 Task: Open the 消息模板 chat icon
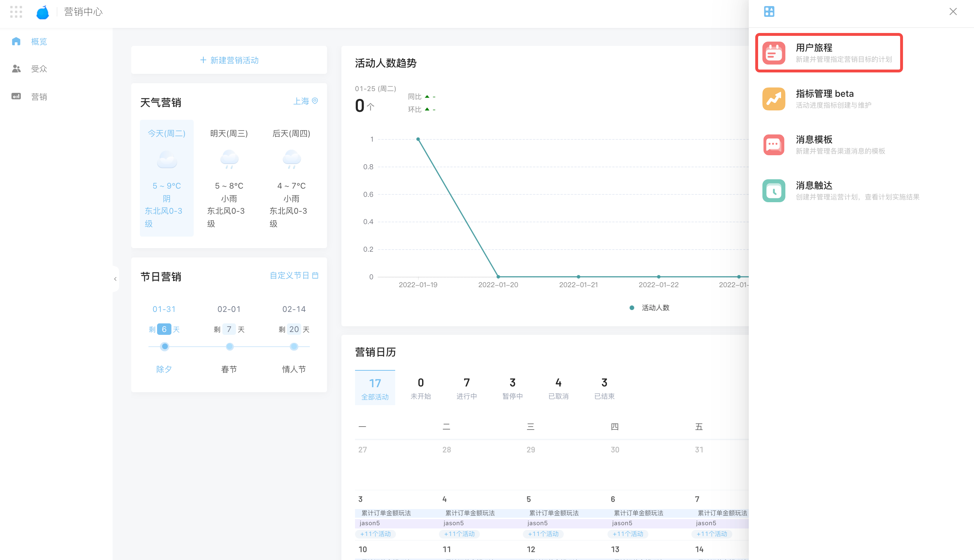pyautogui.click(x=773, y=144)
